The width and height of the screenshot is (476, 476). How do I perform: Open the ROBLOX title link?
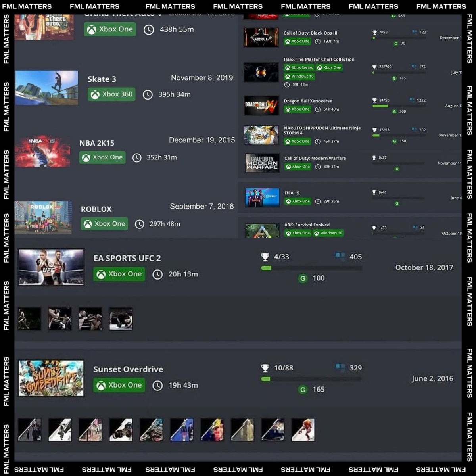96,209
